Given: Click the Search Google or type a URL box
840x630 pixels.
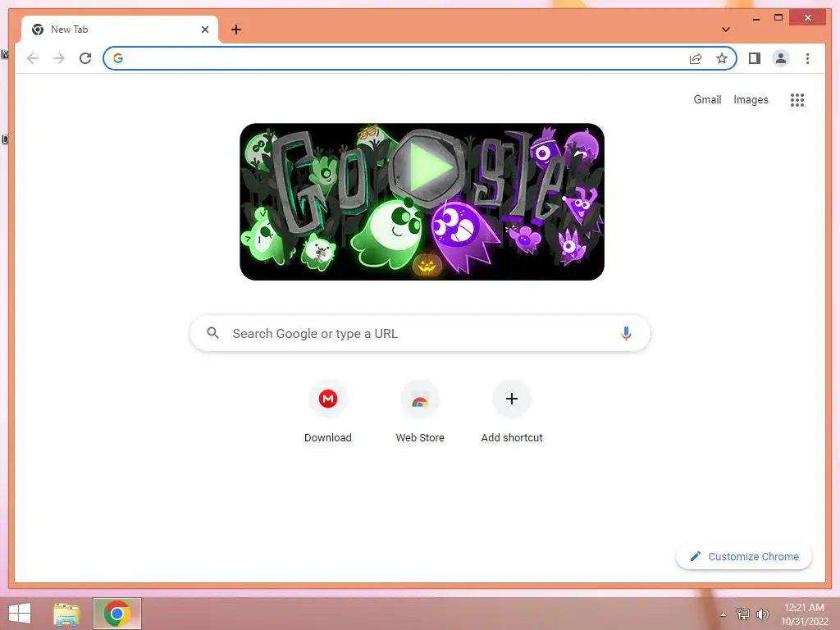Looking at the screenshot, I should (420, 333).
